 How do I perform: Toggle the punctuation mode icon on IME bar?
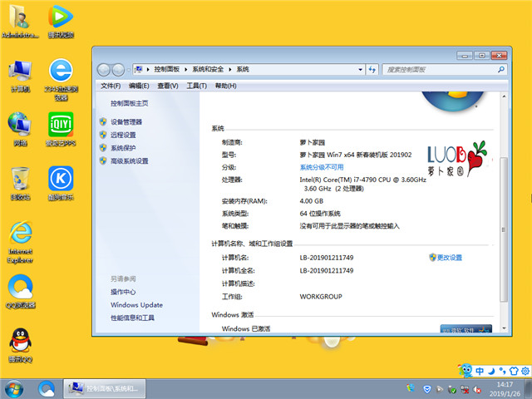(502, 371)
